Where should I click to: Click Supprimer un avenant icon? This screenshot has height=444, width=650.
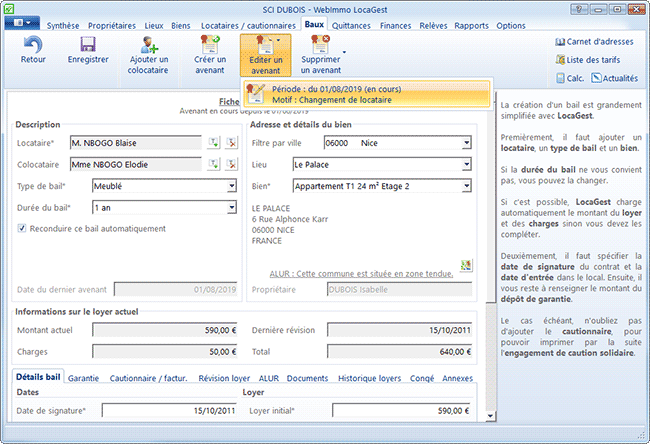pos(320,46)
